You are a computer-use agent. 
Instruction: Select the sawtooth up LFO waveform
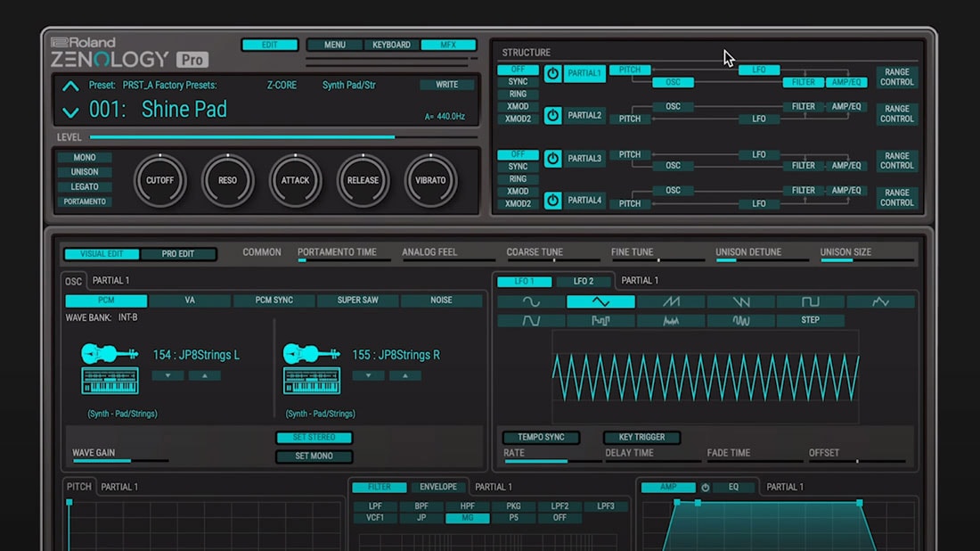tap(671, 302)
